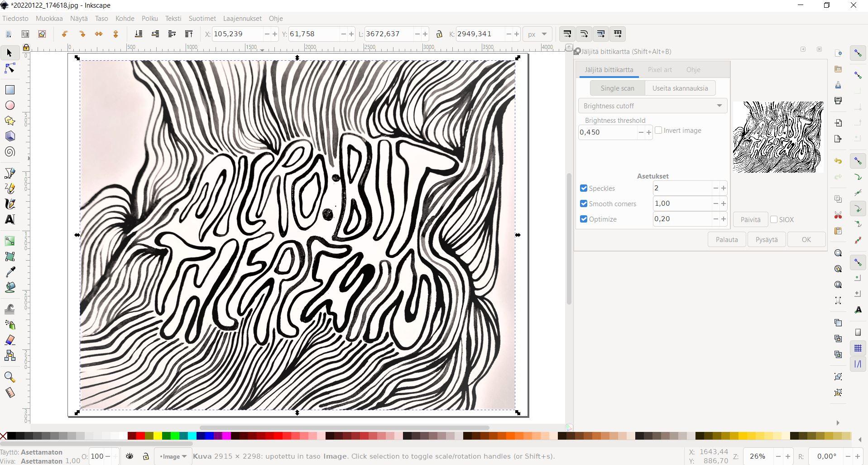Open the px units dropdown

(x=537, y=34)
